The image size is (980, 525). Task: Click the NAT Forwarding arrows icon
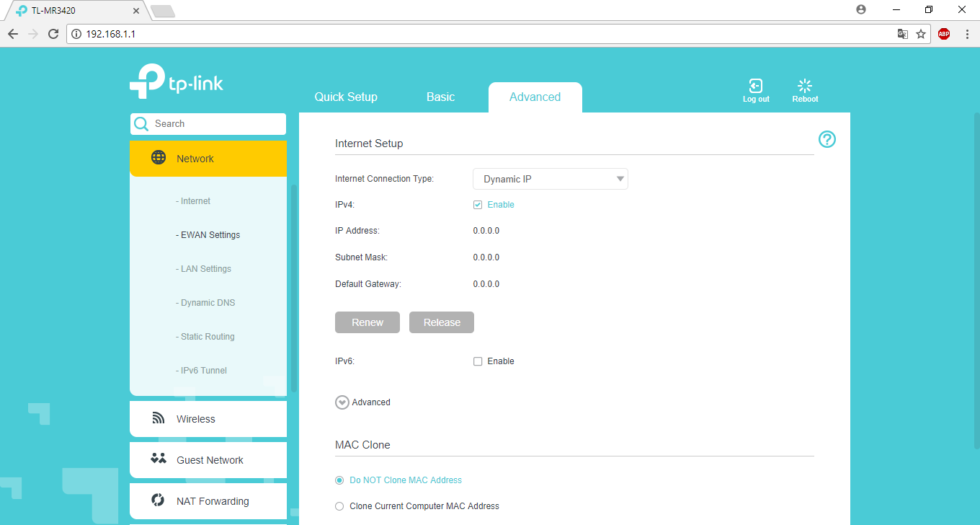[x=159, y=500]
